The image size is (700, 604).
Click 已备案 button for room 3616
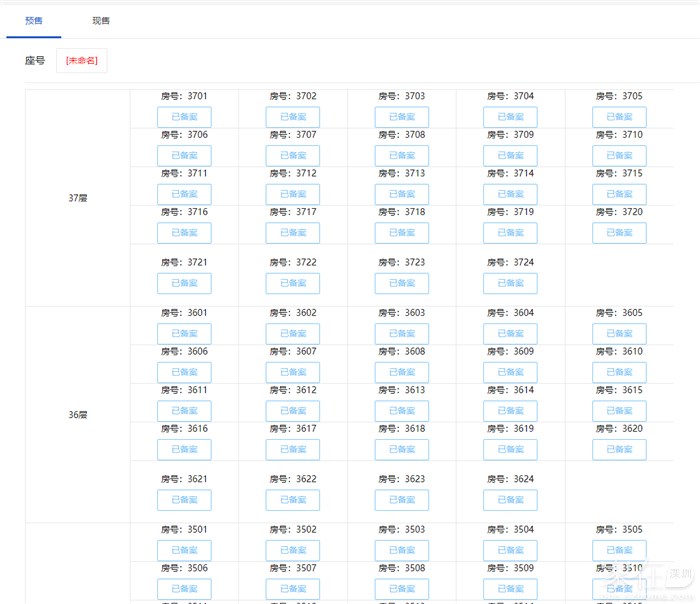(184, 450)
